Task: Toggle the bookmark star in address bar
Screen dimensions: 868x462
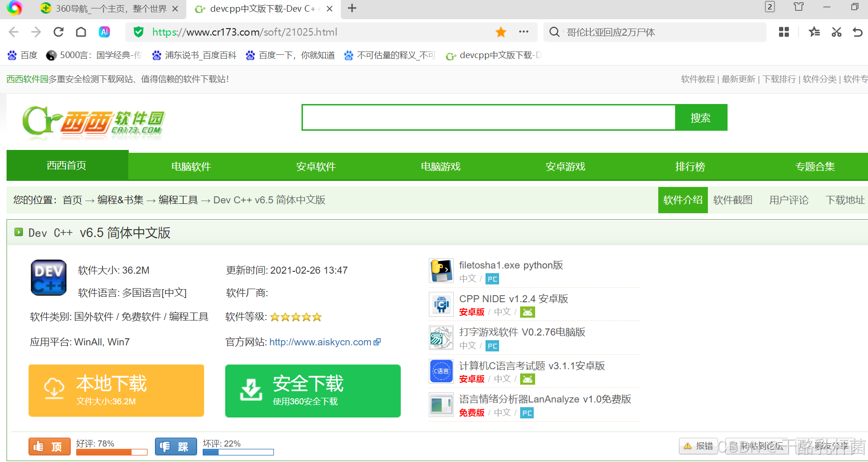Action: [x=501, y=32]
